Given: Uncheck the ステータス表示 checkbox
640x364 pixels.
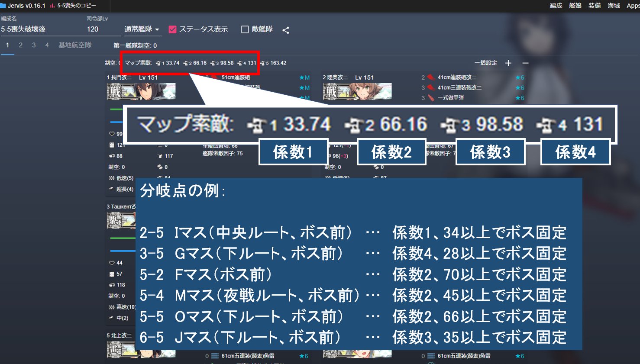Looking at the screenshot, I should point(172,29).
